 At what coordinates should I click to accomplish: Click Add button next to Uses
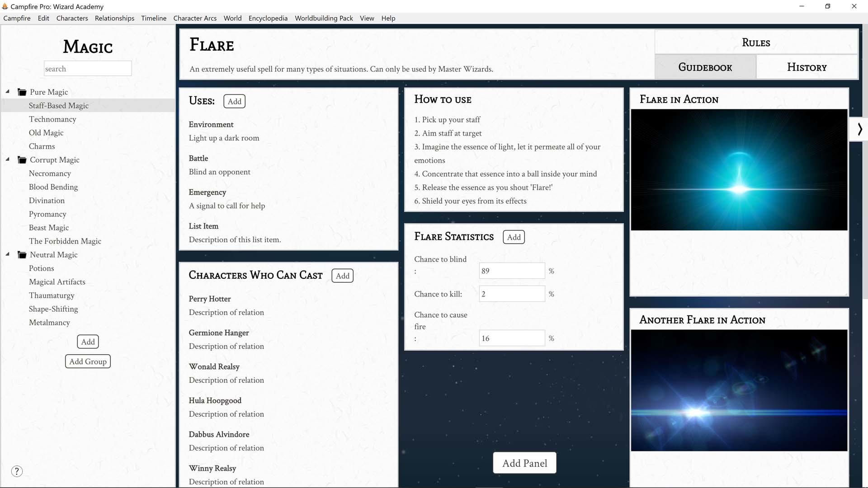pos(234,101)
